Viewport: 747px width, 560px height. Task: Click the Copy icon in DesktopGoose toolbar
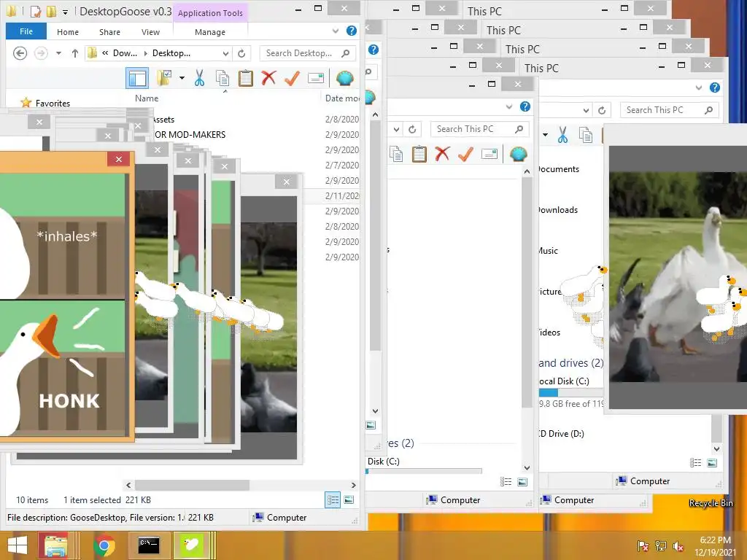[222, 78]
